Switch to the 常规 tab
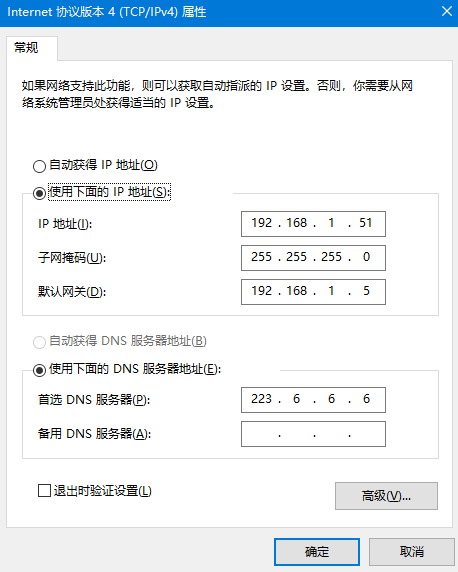 tap(27, 48)
